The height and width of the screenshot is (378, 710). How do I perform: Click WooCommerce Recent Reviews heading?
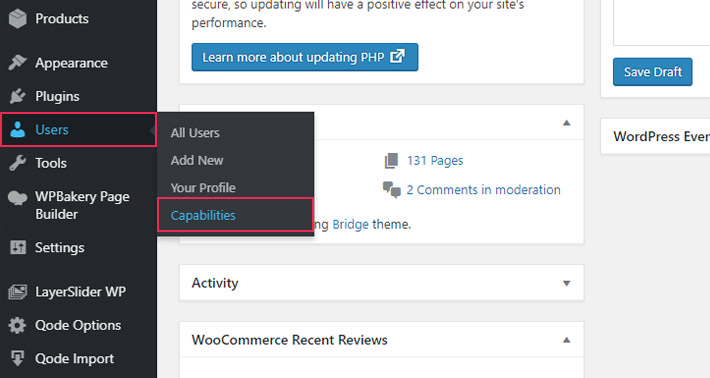pyautogui.click(x=289, y=340)
